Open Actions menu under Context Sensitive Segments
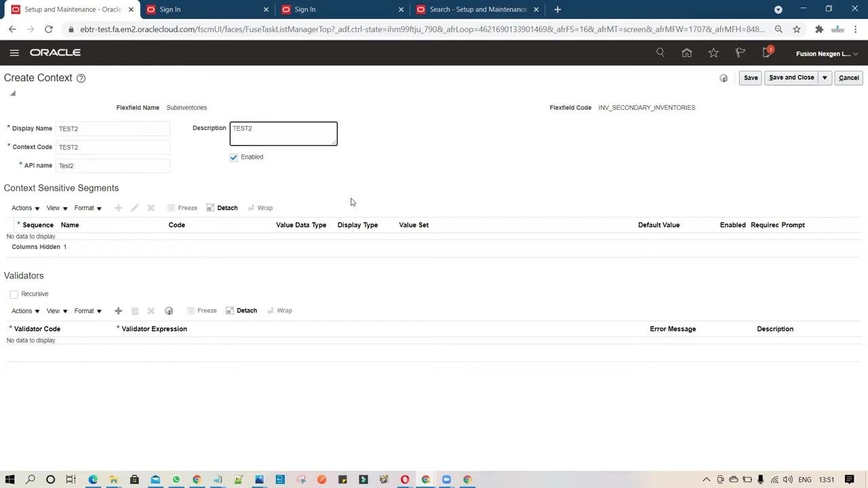 pyautogui.click(x=25, y=208)
